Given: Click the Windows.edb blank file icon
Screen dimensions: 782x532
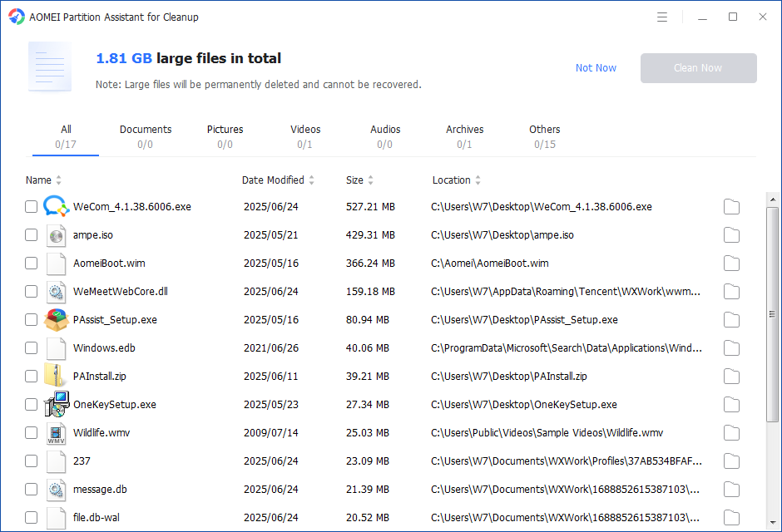Looking at the screenshot, I should pos(56,348).
